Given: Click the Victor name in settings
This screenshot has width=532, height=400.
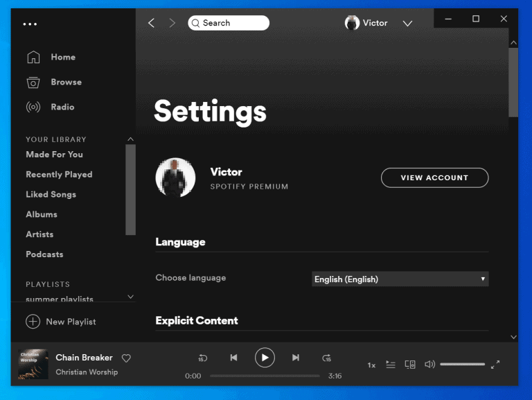Looking at the screenshot, I should click(226, 172).
